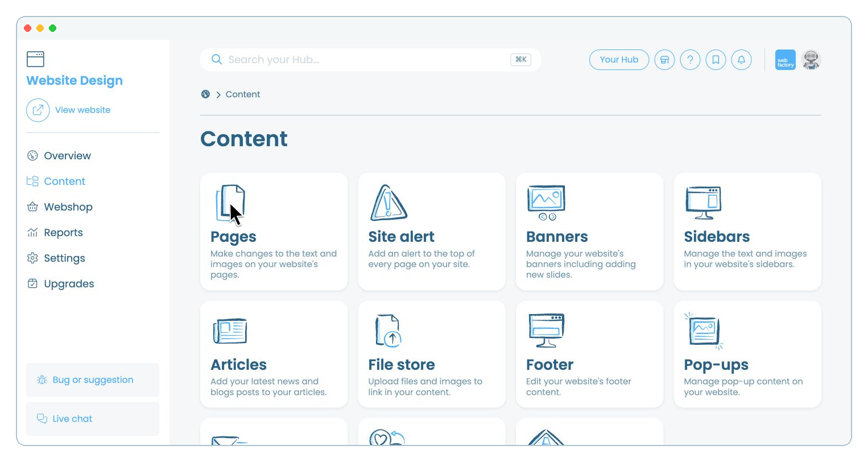Click the Bug or suggestion bug icon
The image size is (868, 462).
coord(42,380)
